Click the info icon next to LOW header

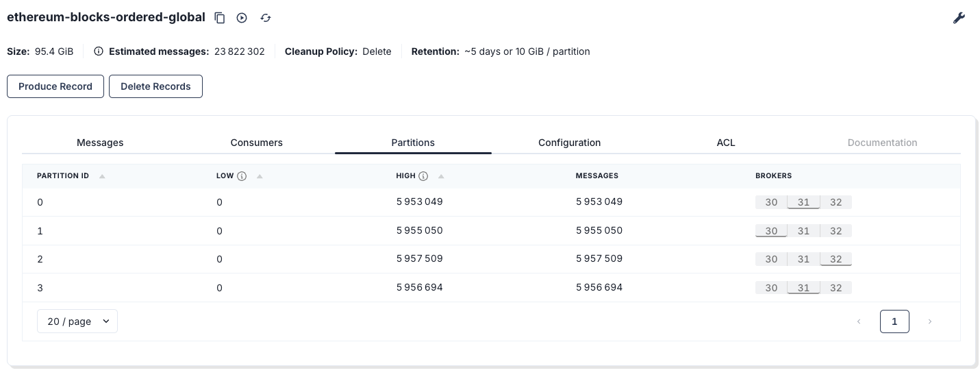pyautogui.click(x=242, y=176)
